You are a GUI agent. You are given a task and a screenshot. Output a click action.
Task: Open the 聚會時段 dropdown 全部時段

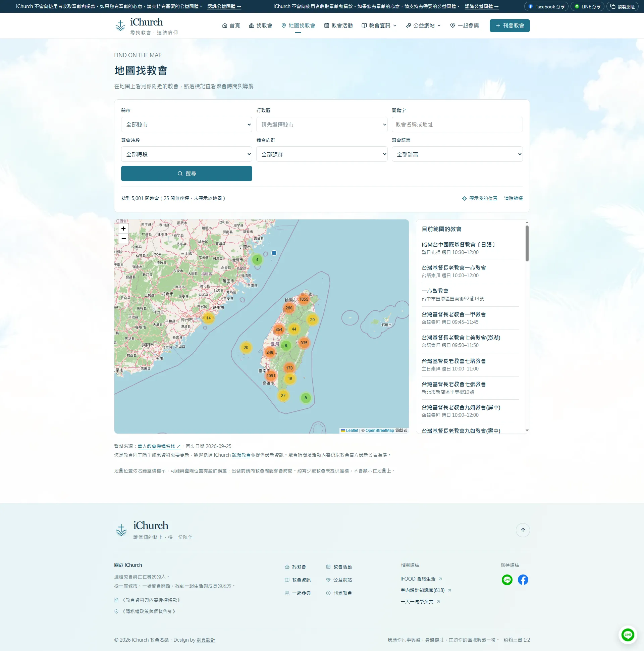coord(186,154)
